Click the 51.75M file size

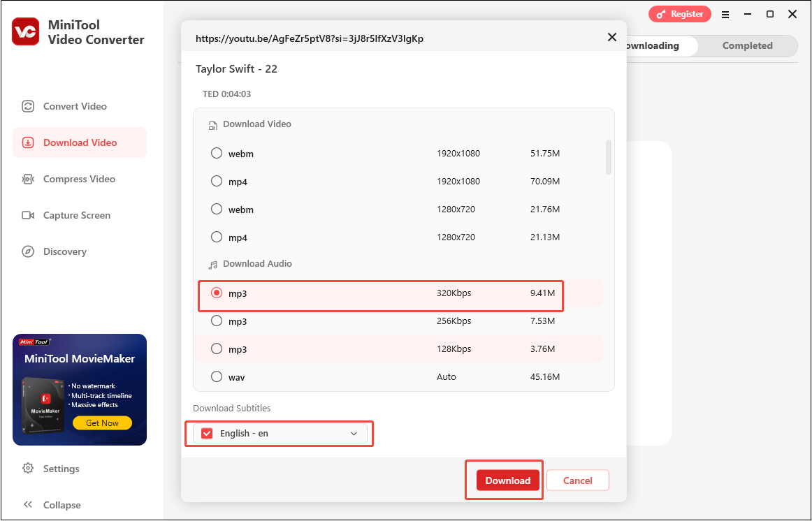point(545,153)
